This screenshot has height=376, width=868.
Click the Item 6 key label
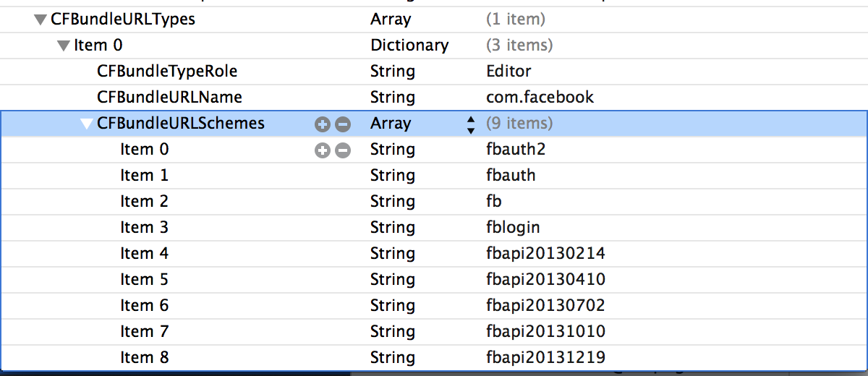pos(144,305)
